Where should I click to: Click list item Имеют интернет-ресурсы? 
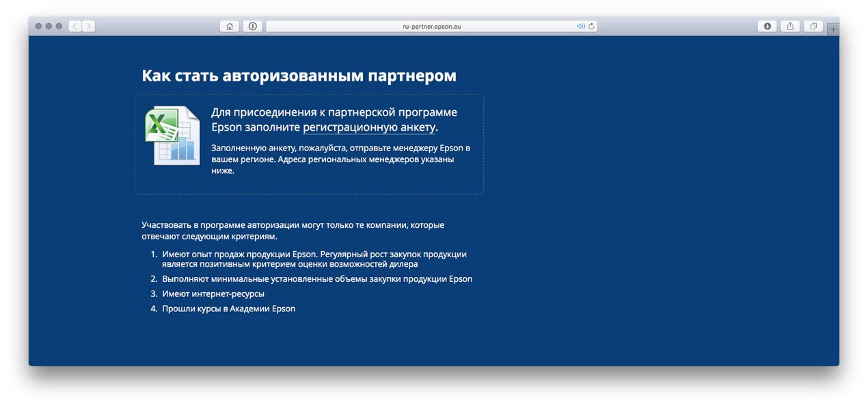pyautogui.click(x=213, y=293)
